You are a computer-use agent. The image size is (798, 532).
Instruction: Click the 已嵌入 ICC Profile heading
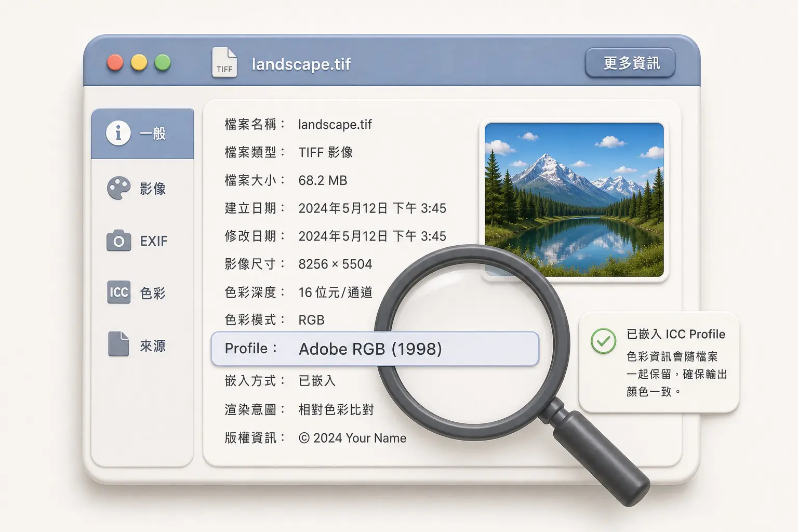[676, 334]
